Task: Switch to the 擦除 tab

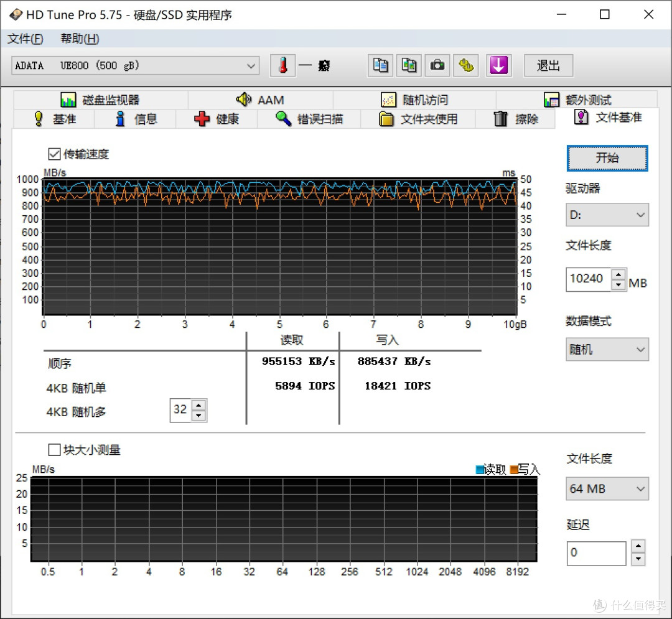Action: pos(515,119)
